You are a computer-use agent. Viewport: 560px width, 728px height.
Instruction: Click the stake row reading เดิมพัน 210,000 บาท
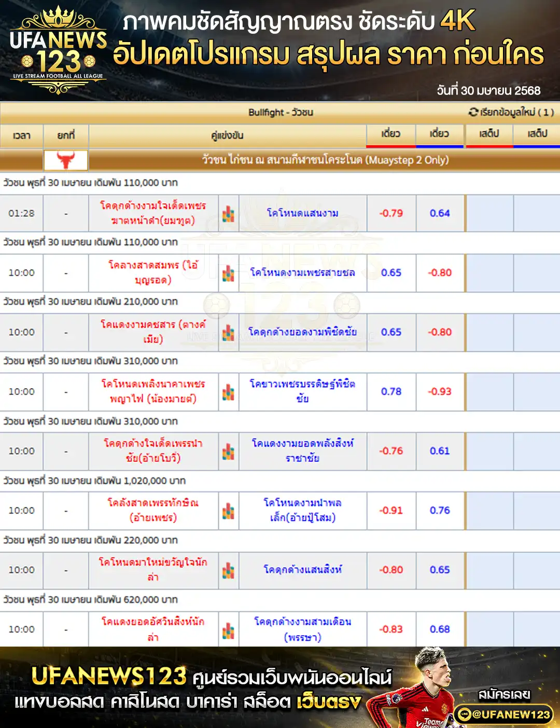point(280,302)
